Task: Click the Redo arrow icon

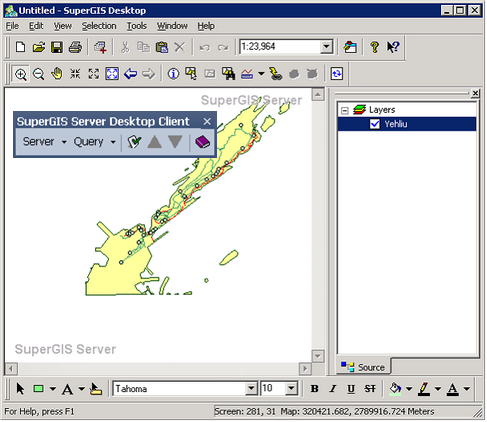Action: (223, 48)
